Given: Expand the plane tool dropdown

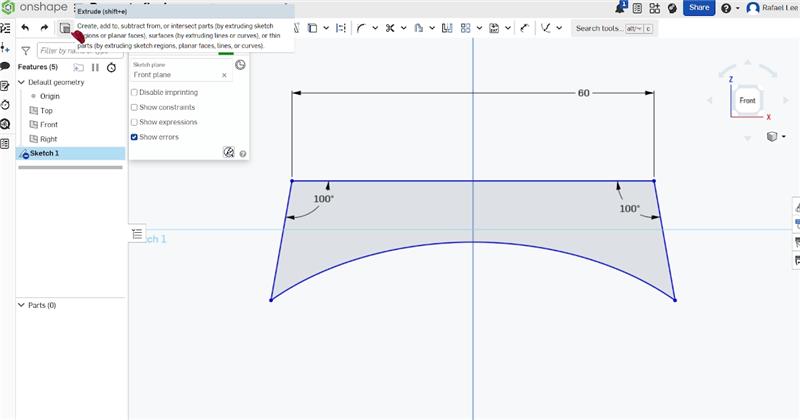Looking at the screenshot, I should point(559,28).
